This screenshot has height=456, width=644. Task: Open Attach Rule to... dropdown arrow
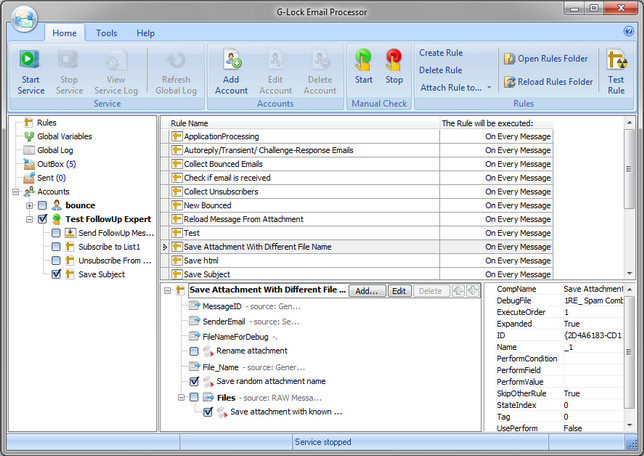tap(489, 88)
